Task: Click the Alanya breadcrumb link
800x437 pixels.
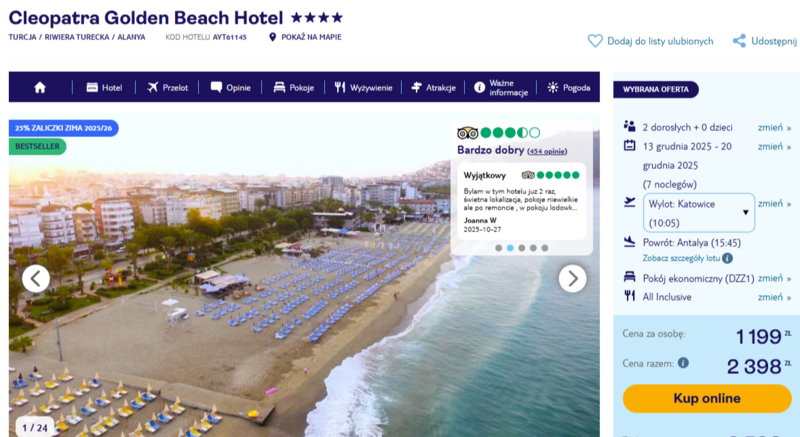Action: [x=129, y=37]
